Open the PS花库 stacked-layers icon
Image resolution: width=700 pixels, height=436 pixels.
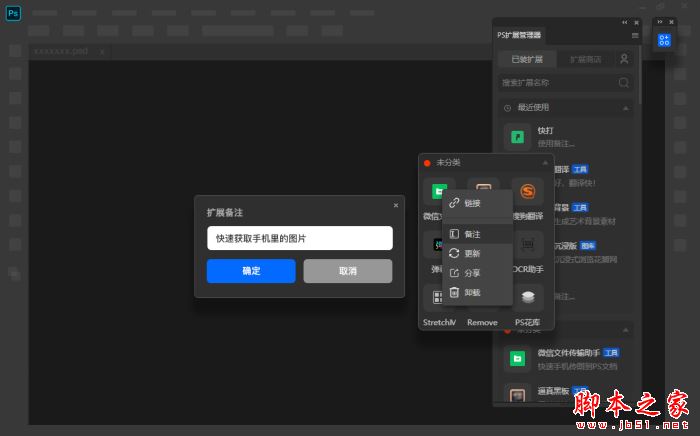click(528, 297)
